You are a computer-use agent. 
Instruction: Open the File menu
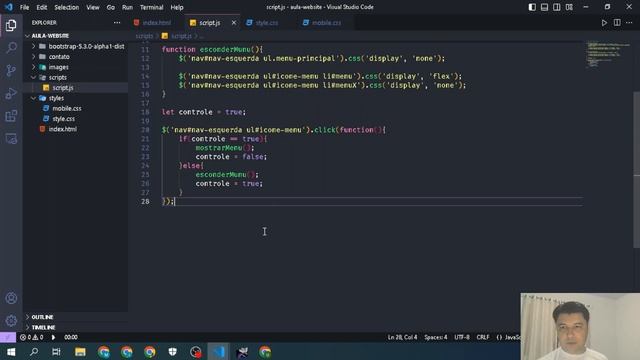point(24,7)
